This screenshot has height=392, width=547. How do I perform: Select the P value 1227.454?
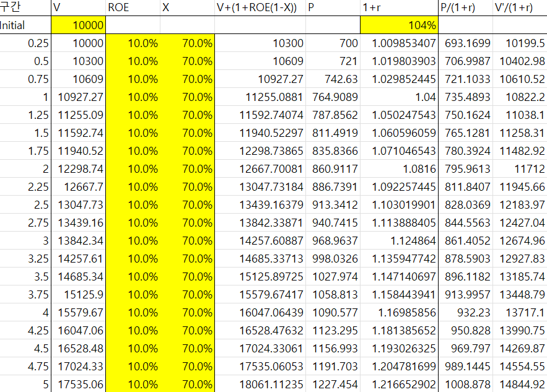[333, 385]
